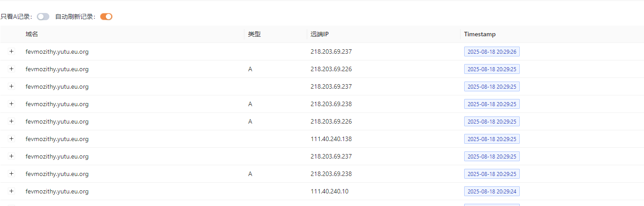Expand the row with IP 111.40.240.10
Viewport: 644px width, 206px height.
coord(11,191)
